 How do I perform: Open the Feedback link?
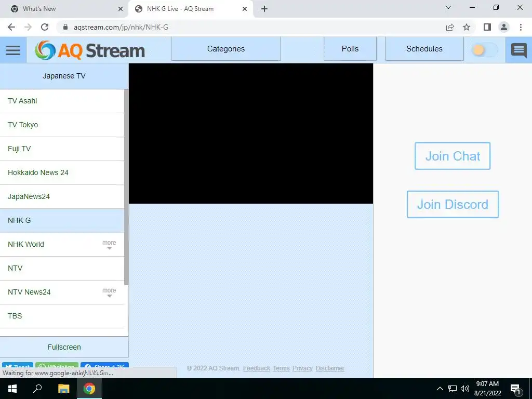257,368
